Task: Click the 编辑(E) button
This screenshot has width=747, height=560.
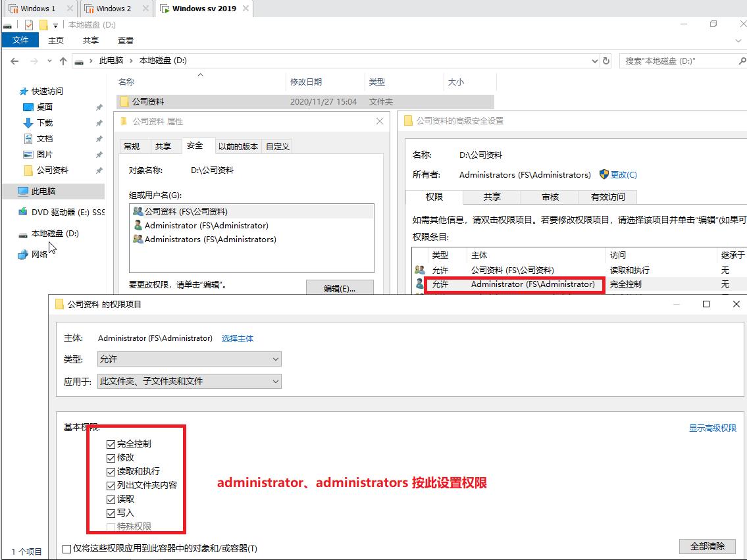Action: pyautogui.click(x=340, y=288)
